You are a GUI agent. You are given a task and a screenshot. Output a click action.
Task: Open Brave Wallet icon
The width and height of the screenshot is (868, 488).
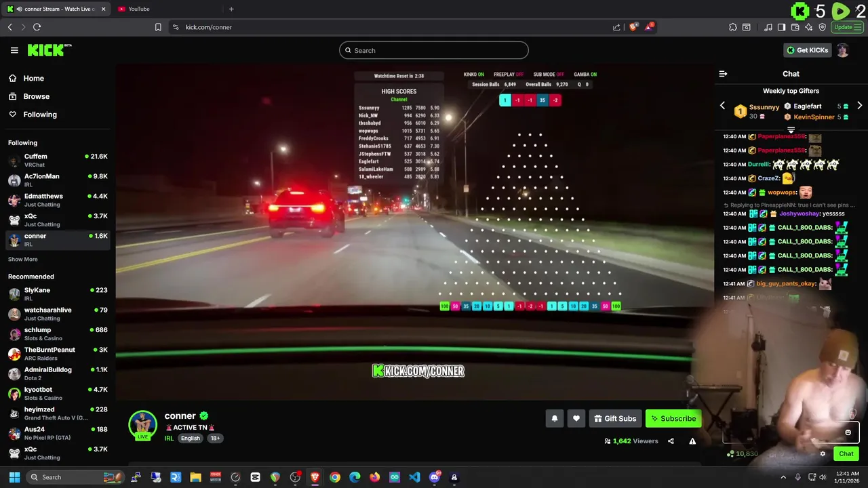click(x=795, y=27)
